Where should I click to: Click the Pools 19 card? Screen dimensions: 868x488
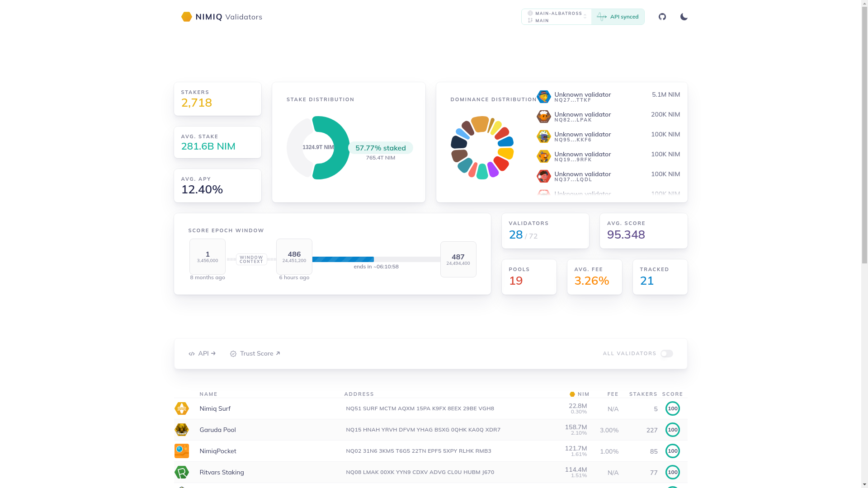point(529,277)
